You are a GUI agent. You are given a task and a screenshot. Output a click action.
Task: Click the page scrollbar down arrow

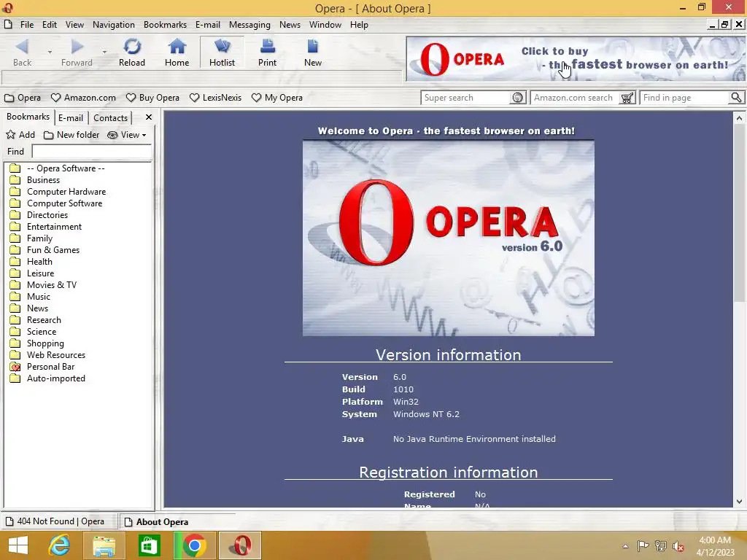739,502
